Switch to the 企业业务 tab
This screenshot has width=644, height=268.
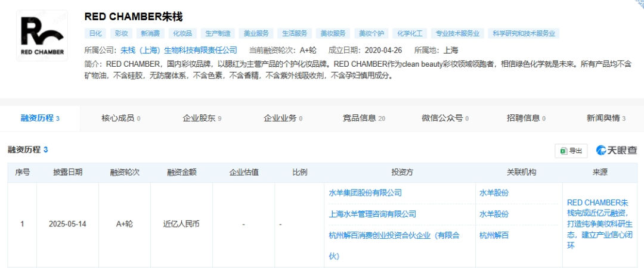pos(283,119)
